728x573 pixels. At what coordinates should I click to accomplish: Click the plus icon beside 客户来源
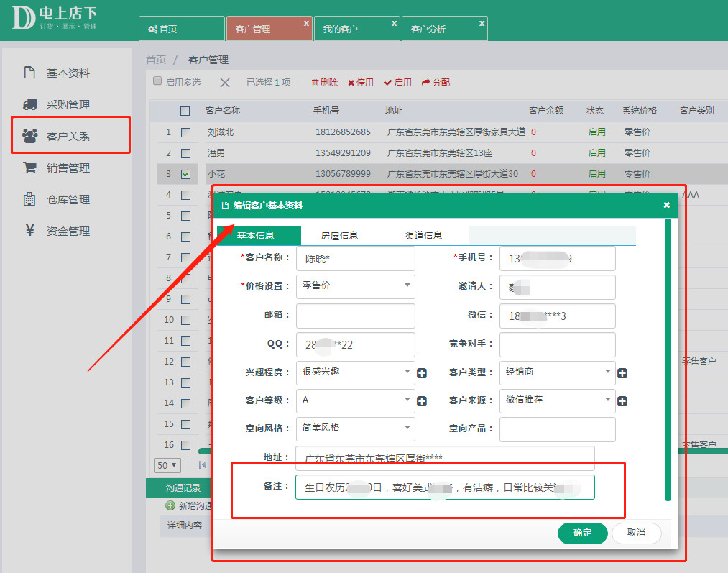click(622, 401)
